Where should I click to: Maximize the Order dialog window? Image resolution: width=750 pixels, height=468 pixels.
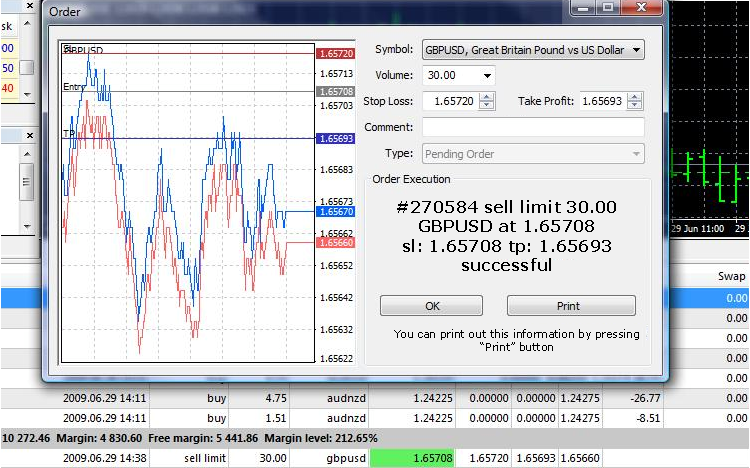pos(607,8)
